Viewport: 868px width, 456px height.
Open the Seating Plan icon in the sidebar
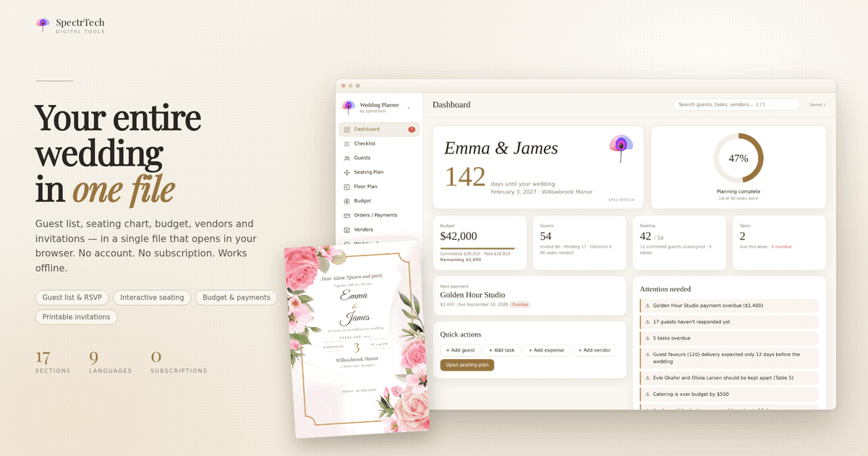[x=347, y=172]
